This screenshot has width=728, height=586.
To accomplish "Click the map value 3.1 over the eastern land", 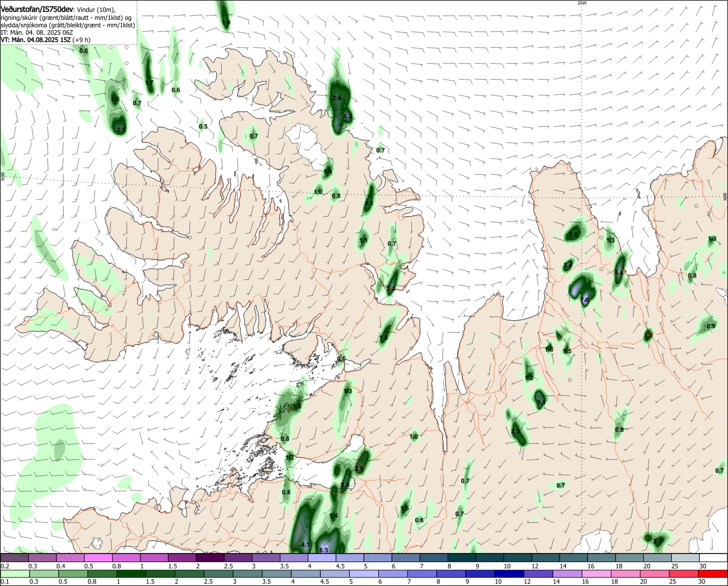I will pyautogui.click(x=541, y=402).
